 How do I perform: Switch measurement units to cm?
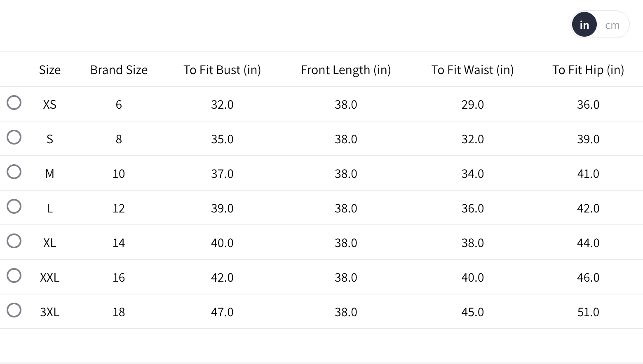tap(612, 25)
